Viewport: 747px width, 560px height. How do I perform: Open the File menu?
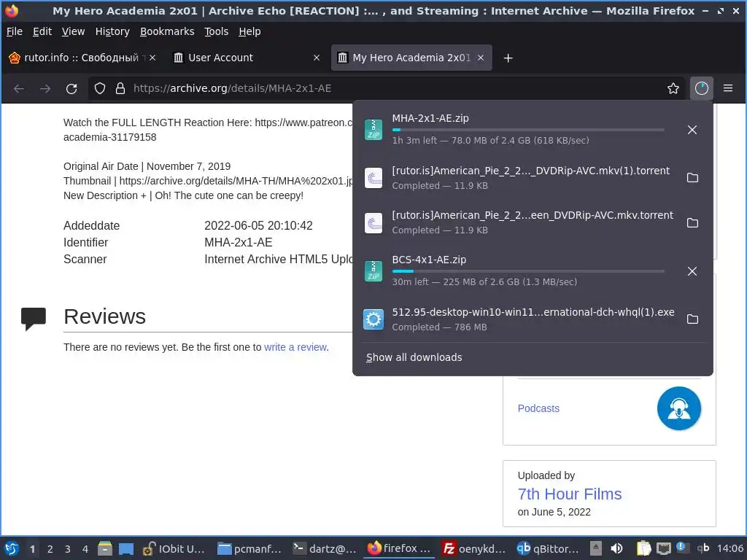[15, 31]
